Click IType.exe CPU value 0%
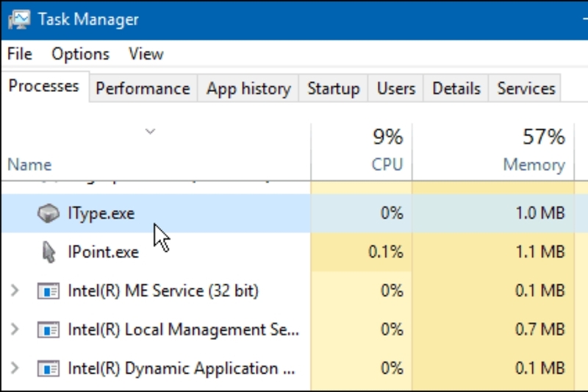 click(392, 213)
